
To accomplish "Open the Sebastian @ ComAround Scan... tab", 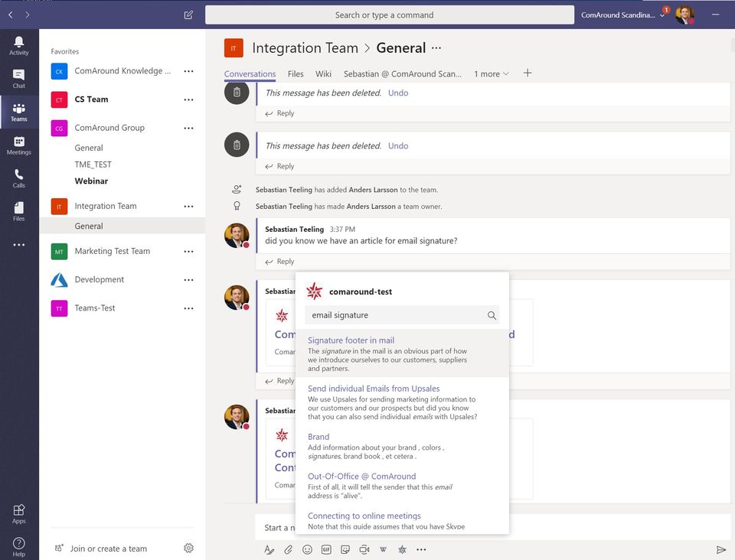I will [402, 73].
